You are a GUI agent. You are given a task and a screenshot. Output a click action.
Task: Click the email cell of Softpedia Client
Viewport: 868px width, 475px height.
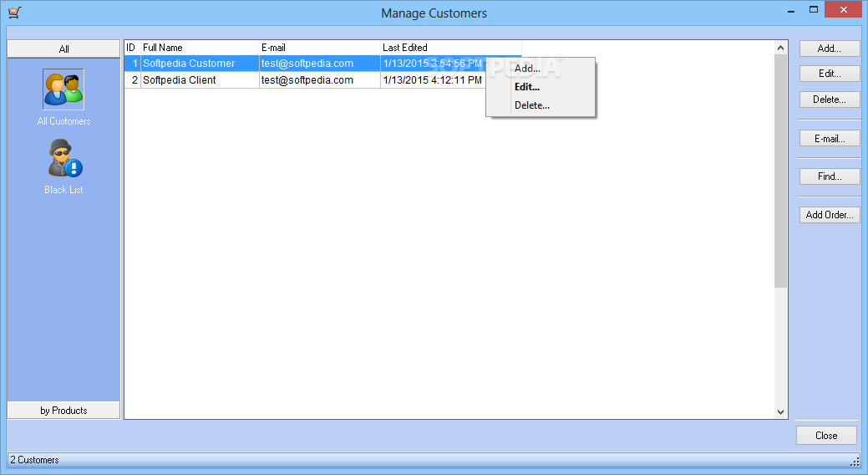pyautogui.click(x=320, y=79)
